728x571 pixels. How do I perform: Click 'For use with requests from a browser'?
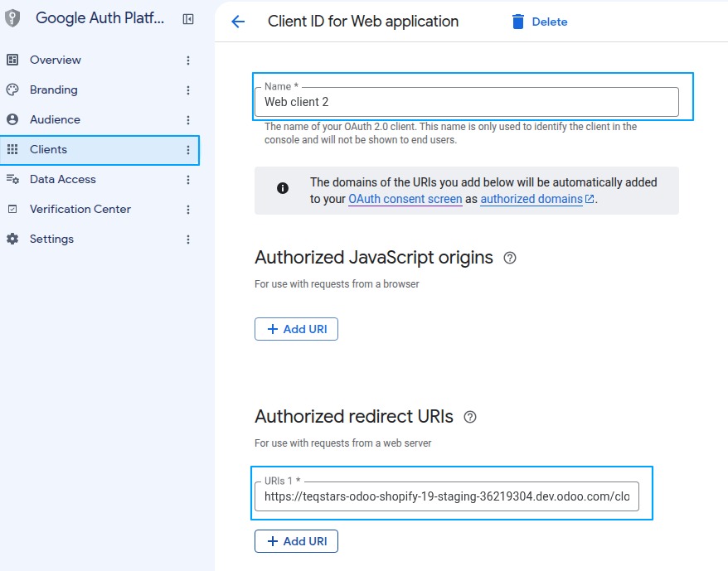click(337, 283)
